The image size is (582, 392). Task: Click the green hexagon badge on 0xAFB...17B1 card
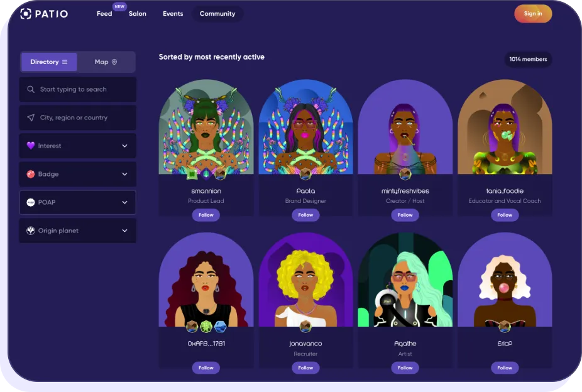pos(206,327)
